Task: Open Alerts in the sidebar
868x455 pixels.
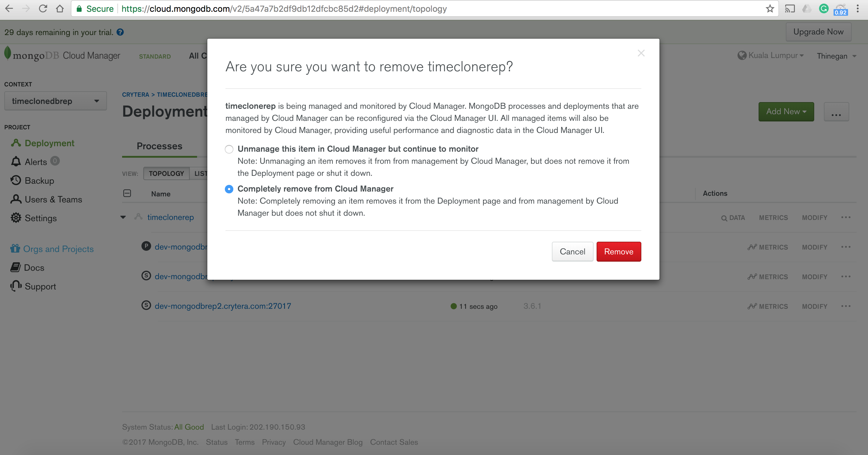Action: [29, 162]
